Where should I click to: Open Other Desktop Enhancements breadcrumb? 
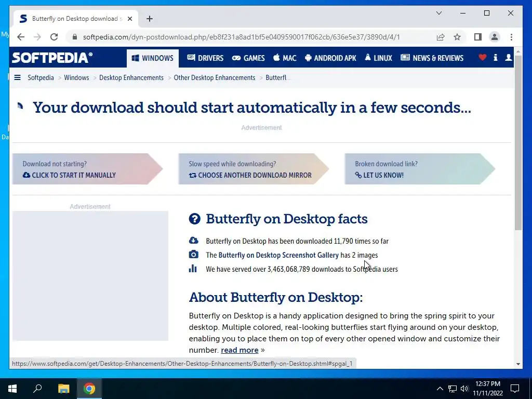point(215,78)
